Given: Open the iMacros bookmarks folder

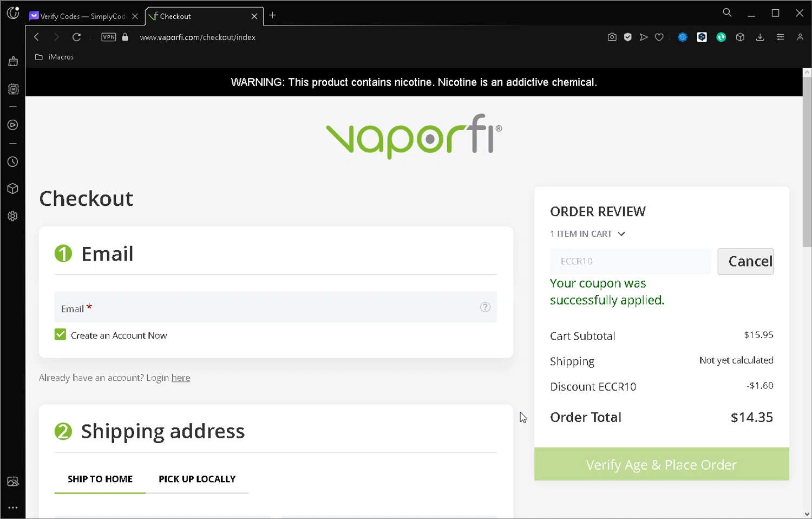Looking at the screenshot, I should pyautogui.click(x=55, y=57).
